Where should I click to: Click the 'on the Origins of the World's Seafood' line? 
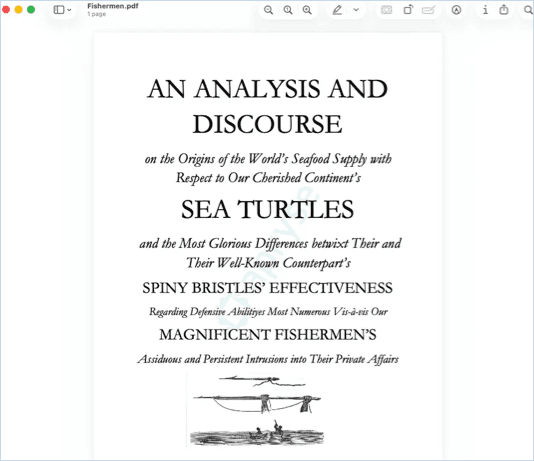(x=268, y=159)
